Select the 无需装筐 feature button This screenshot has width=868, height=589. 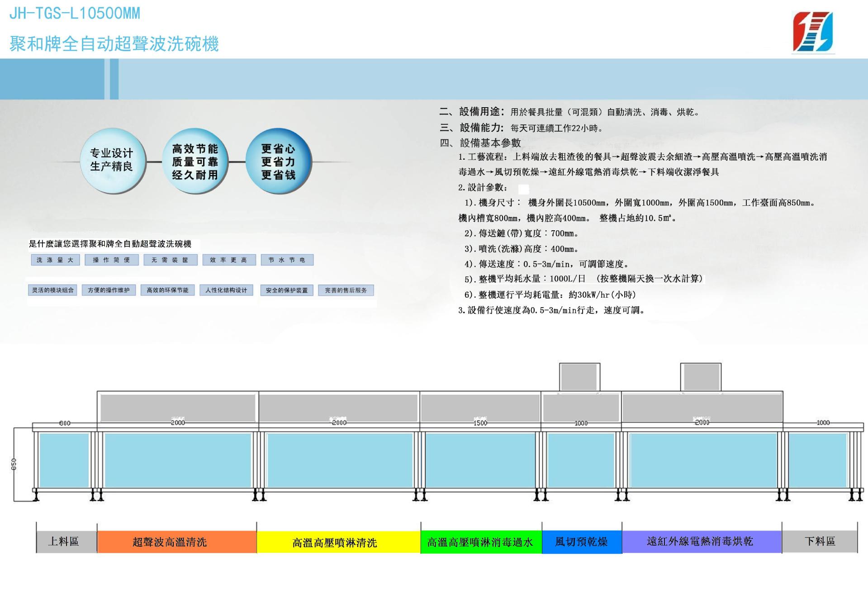[x=170, y=260]
